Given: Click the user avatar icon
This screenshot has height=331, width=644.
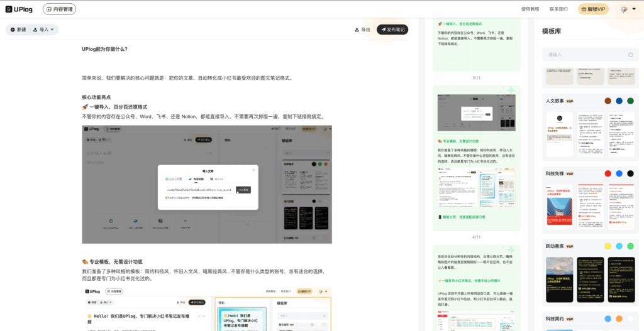Looking at the screenshot, I should [625, 9].
